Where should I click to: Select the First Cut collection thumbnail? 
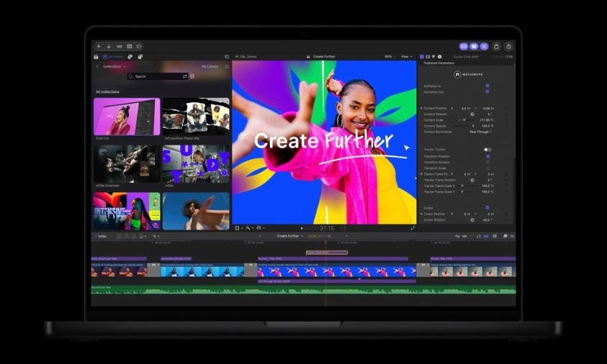(127, 117)
